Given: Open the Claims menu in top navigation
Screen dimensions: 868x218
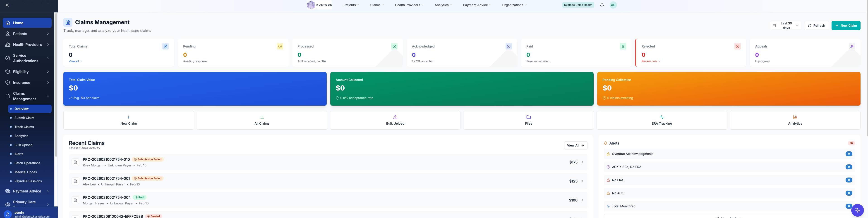Looking at the screenshot, I should point(376,5).
